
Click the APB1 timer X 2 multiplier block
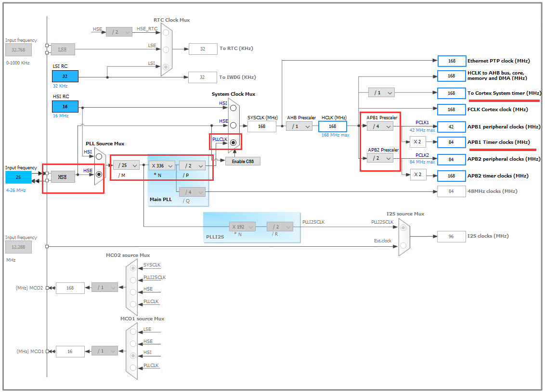click(417, 142)
